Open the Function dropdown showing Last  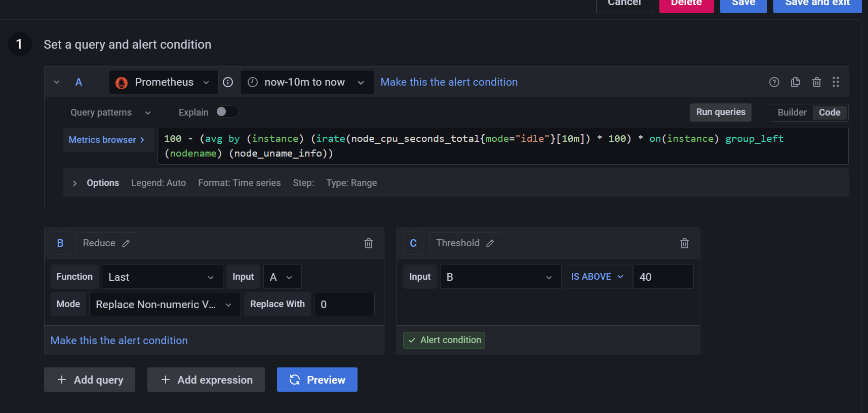162,277
